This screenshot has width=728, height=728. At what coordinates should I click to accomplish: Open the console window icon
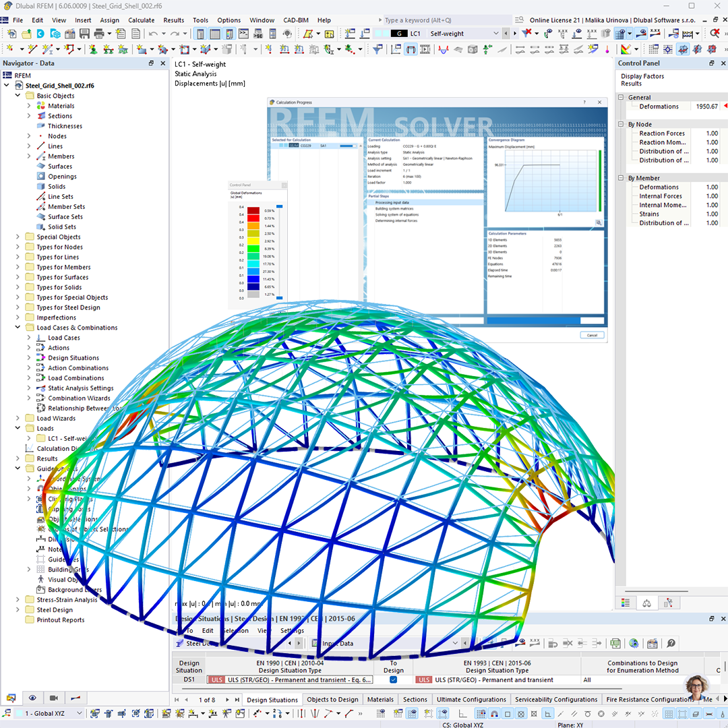click(x=244, y=34)
